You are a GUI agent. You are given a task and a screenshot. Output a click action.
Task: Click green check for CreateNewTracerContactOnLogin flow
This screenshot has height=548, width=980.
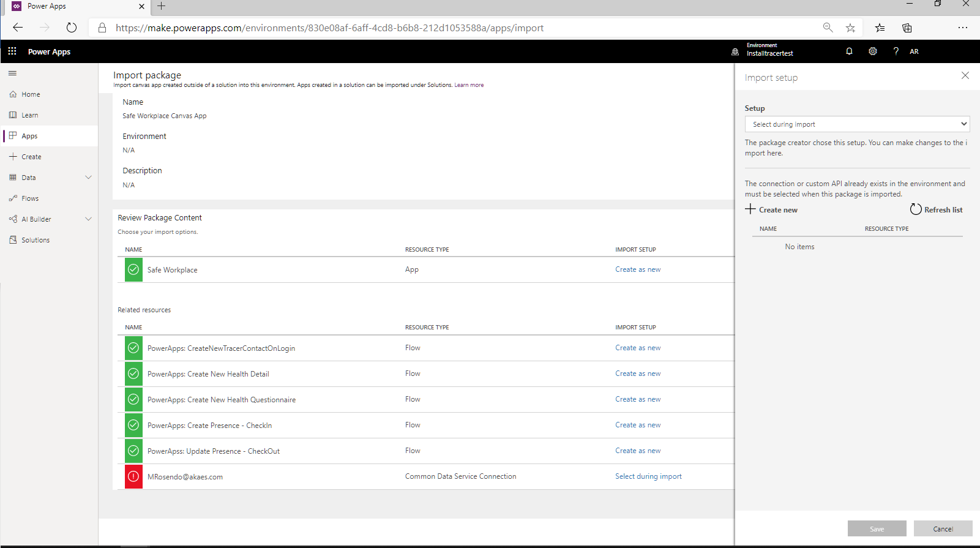133,348
